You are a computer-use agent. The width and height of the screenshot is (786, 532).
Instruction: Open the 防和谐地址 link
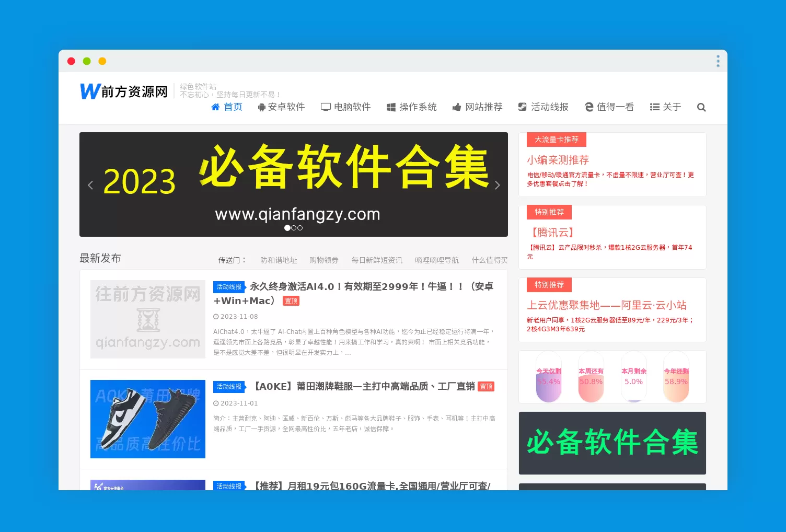pyautogui.click(x=278, y=260)
